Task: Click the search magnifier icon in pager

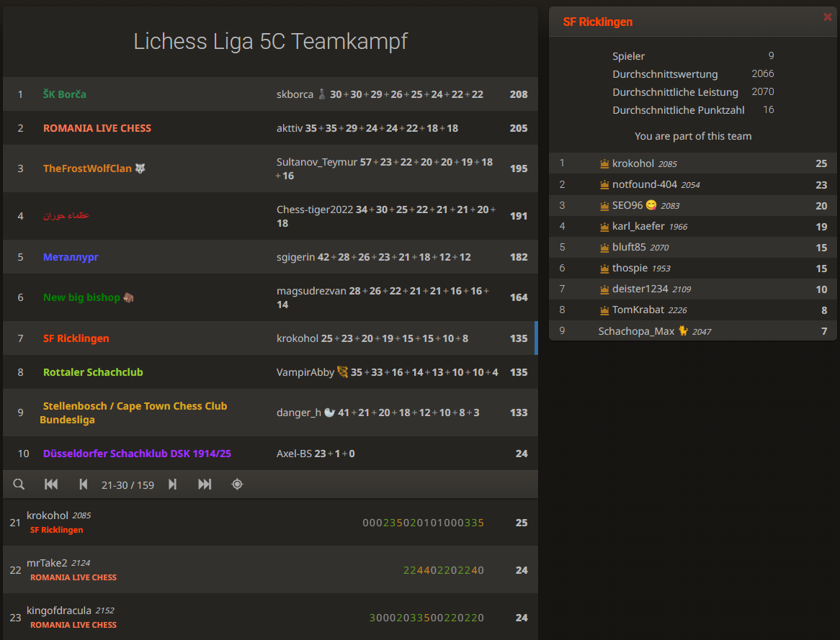Action: [19, 484]
